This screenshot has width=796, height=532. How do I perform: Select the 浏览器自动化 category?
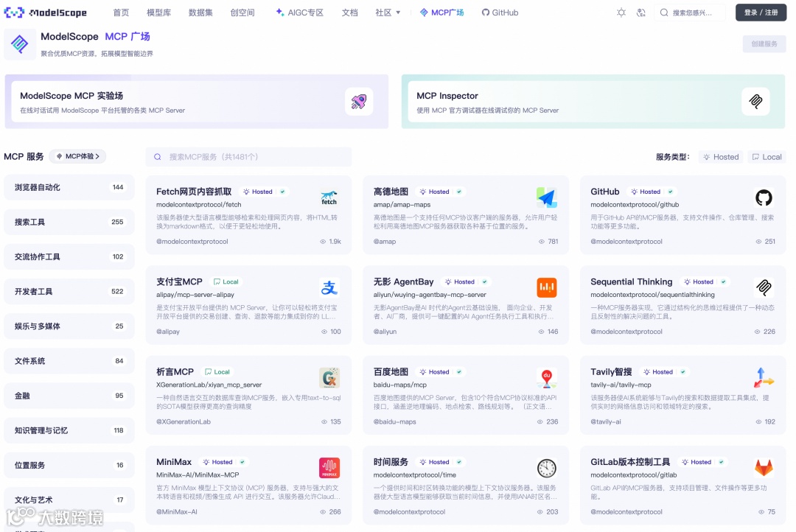(x=69, y=187)
